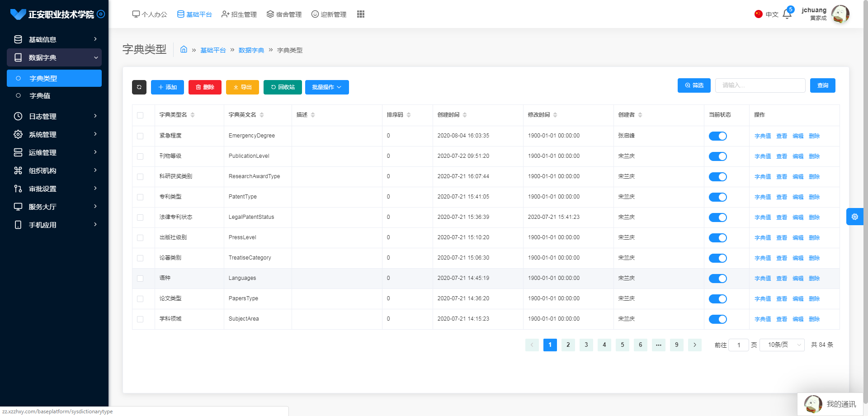This screenshot has width=868, height=416.
Task: Click the 系统管理 gear icon in sidebar
Action: (18, 134)
